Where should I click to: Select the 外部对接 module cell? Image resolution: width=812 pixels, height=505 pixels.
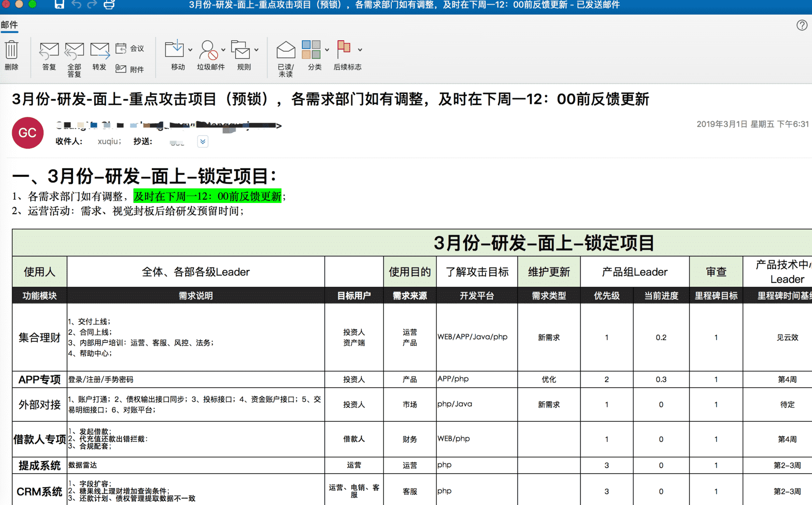coord(40,404)
